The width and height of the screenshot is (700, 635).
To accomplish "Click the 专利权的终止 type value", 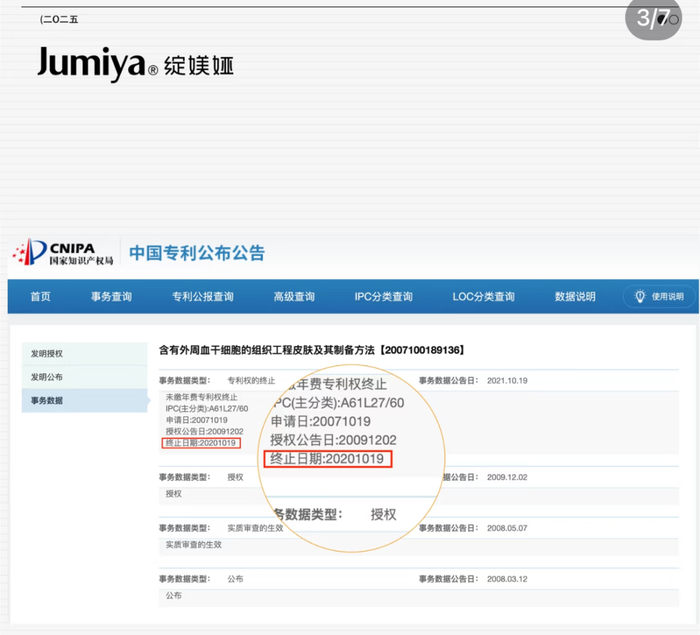I will (x=251, y=380).
